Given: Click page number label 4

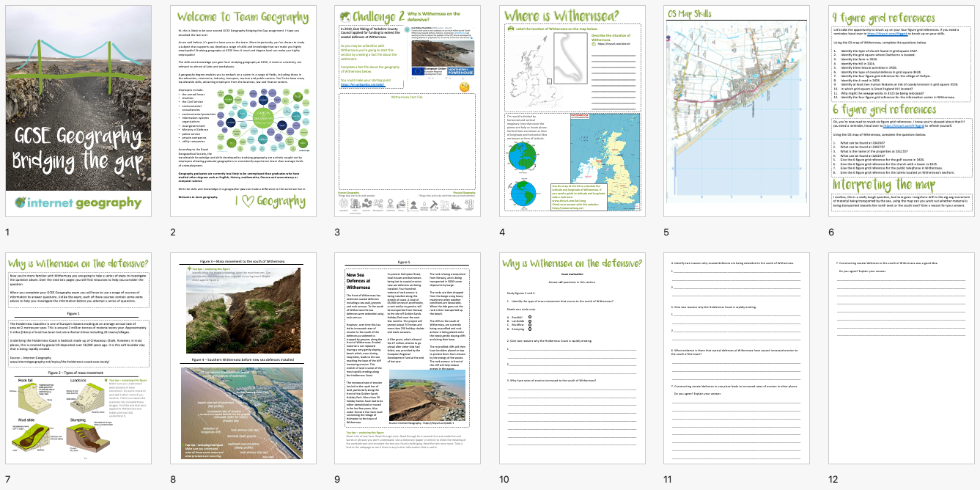Looking at the screenshot, I should (x=502, y=233).
